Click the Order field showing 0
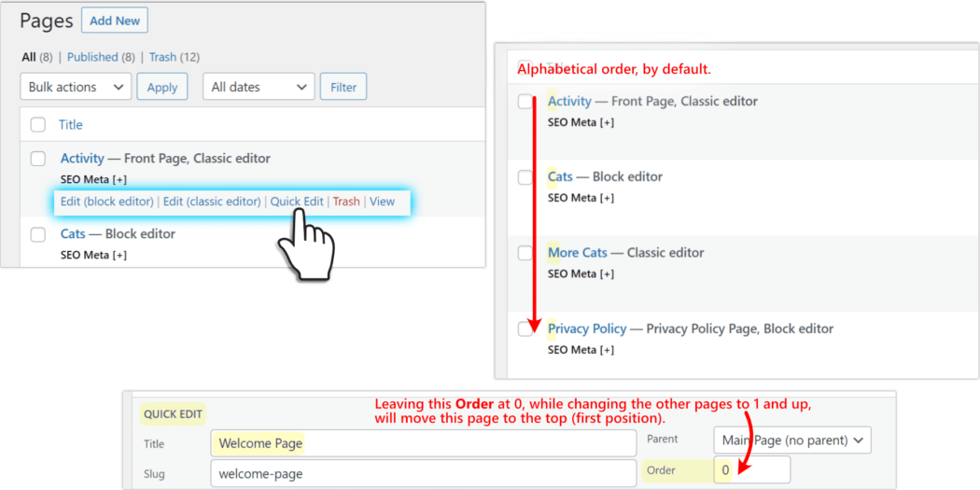Viewport: 980px width, 490px height. (x=752, y=469)
